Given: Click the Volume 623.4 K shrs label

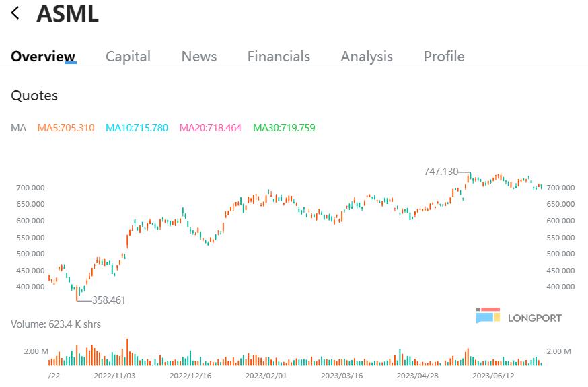Looking at the screenshot, I should click(56, 324).
